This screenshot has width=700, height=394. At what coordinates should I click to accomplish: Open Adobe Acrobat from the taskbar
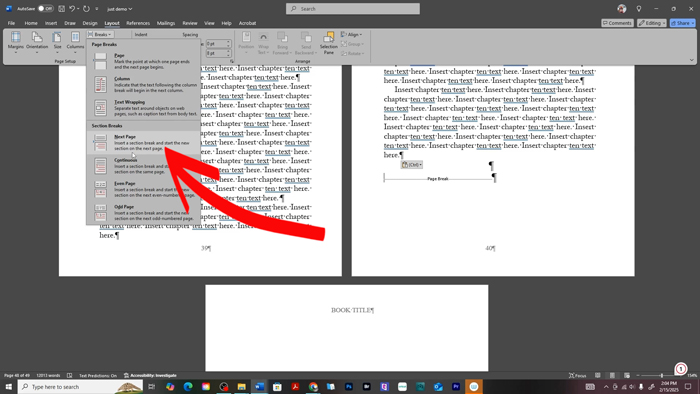point(295,386)
